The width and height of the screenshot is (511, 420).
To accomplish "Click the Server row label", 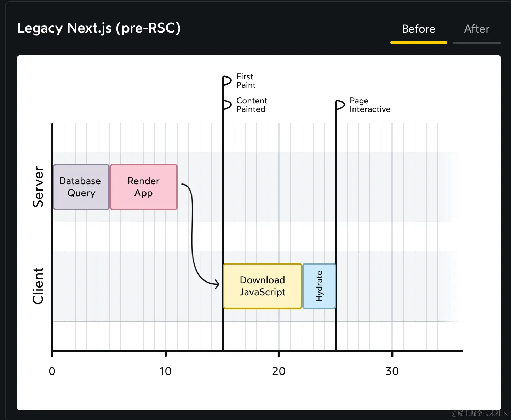I will point(38,187).
